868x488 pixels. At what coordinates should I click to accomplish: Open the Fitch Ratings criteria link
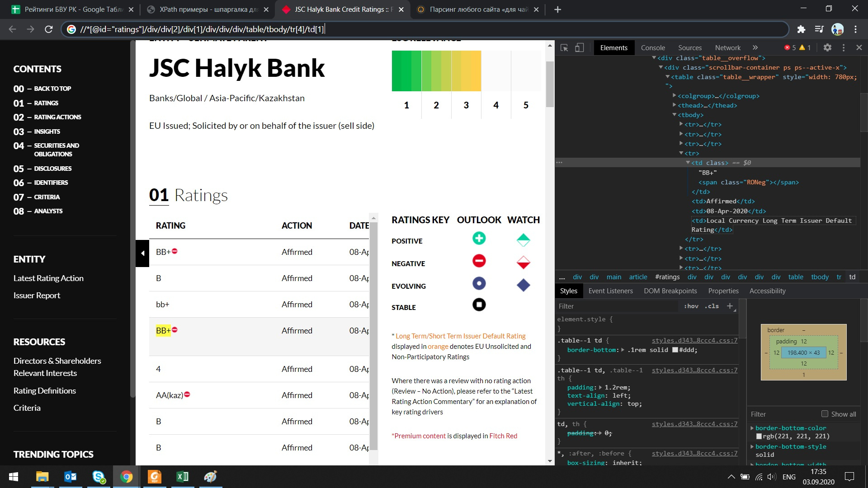(27, 408)
